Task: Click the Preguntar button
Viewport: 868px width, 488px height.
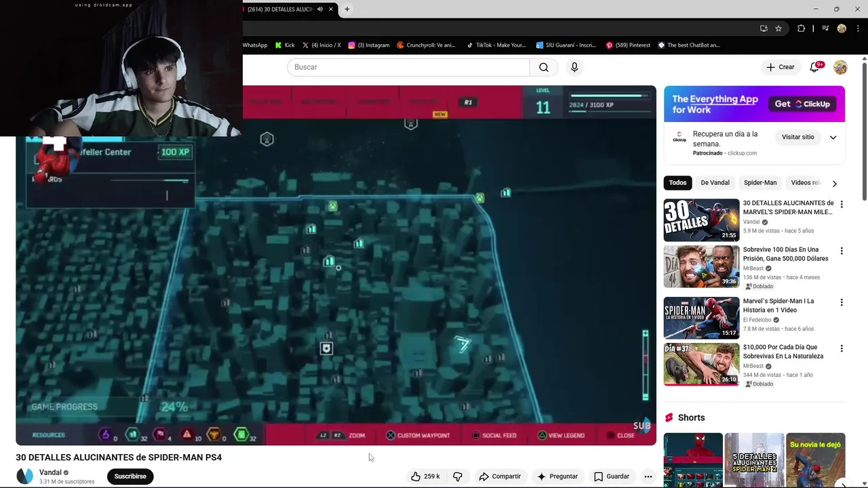Action: tap(557, 476)
